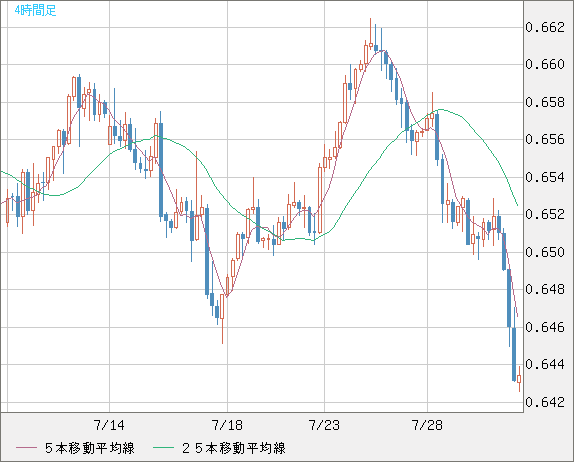The image size is (574, 462).
Task: Click the 0.660 price axis label
Action: tap(545, 64)
